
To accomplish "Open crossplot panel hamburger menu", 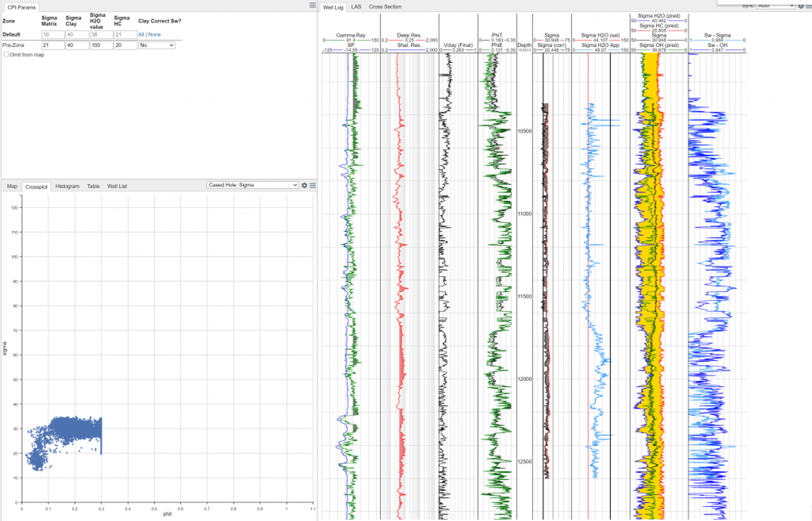I will pos(313,185).
